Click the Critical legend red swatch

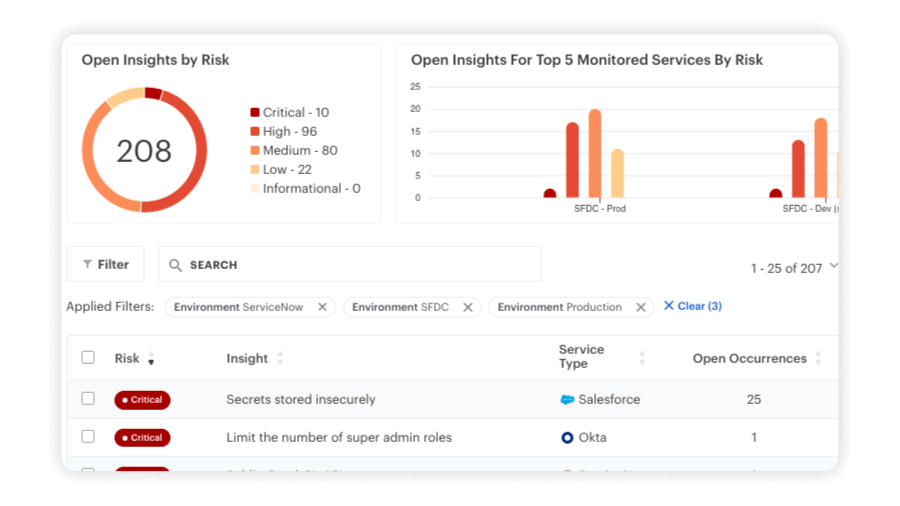[x=255, y=112]
